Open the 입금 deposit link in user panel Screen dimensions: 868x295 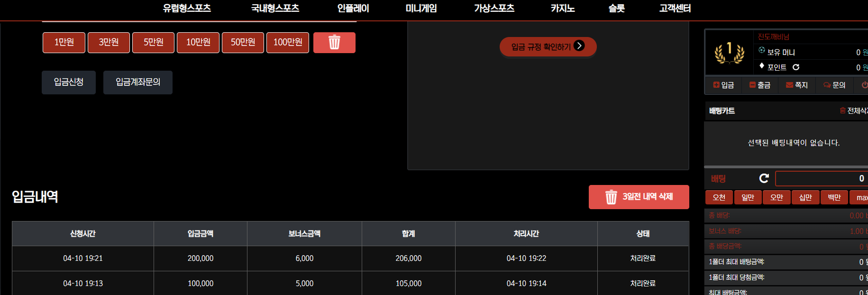coord(723,85)
